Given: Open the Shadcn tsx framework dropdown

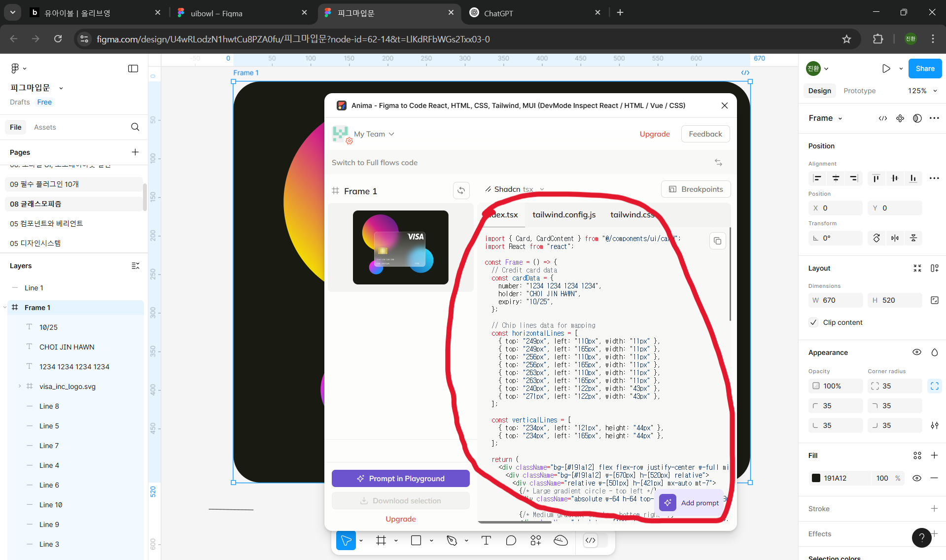Looking at the screenshot, I should tap(515, 189).
